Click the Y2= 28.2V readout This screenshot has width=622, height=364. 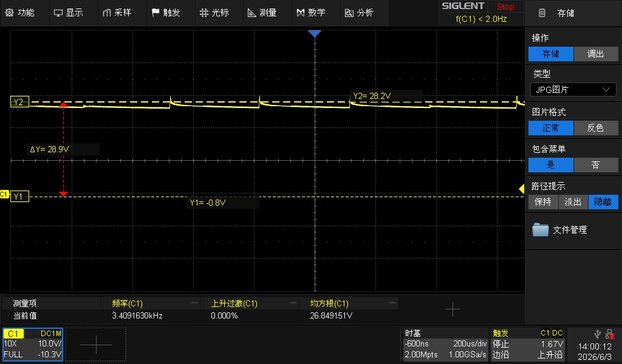click(x=372, y=96)
